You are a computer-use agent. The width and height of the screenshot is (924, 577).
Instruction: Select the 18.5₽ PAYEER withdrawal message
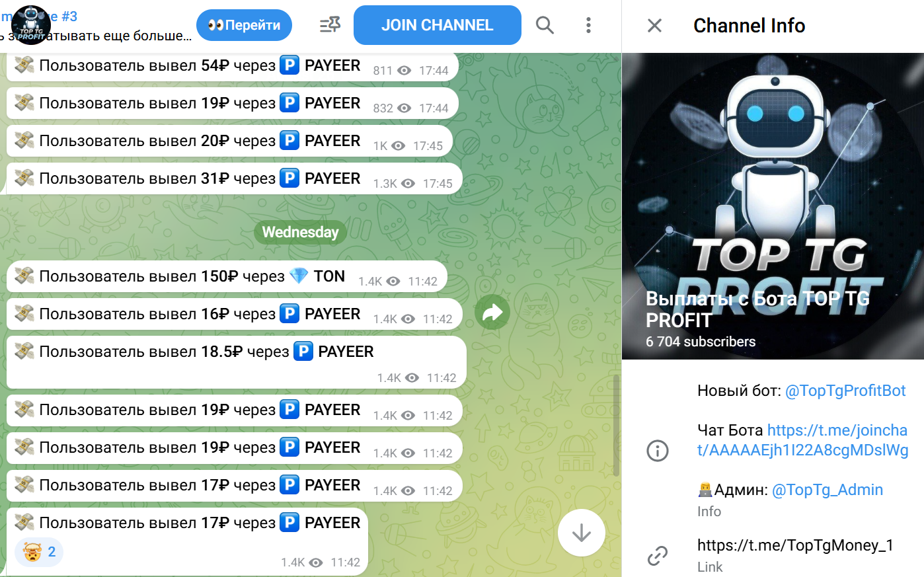[x=237, y=362]
